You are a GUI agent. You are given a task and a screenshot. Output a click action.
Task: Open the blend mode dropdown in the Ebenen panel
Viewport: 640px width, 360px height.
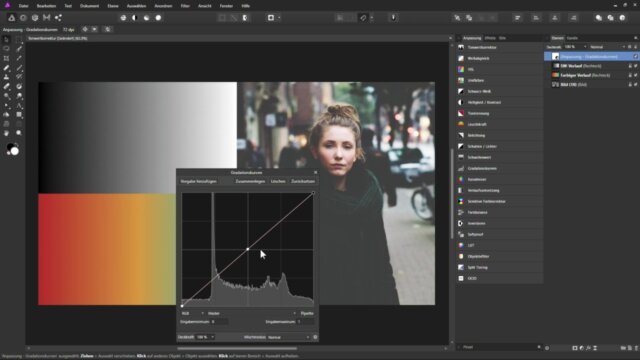tap(607, 47)
